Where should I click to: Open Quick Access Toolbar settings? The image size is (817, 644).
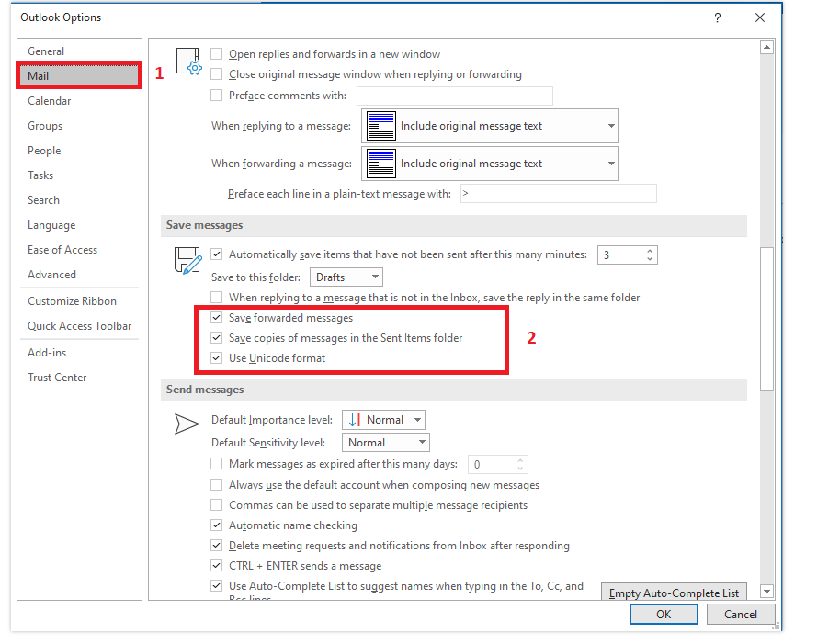click(x=79, y=326)
